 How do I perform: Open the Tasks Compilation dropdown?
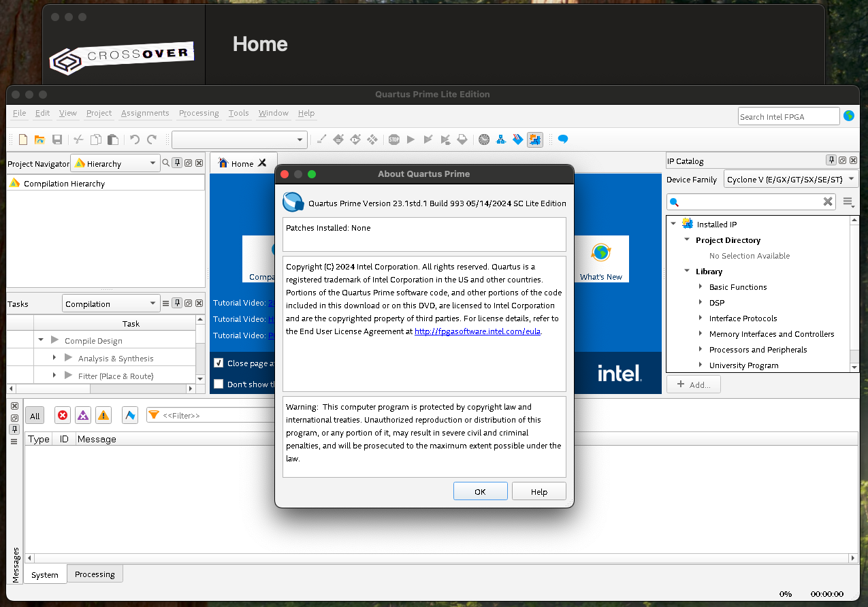(111, 304)
